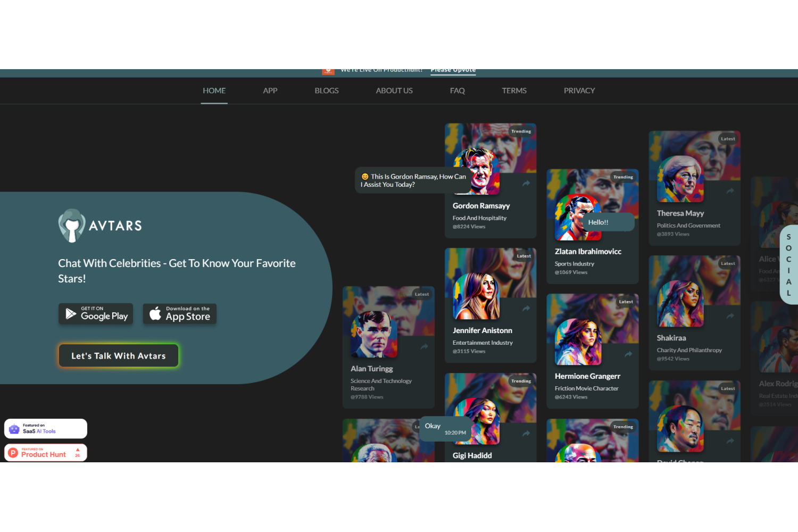
Task: Click Food And Hospitality category text
Action: pos(479,218)
